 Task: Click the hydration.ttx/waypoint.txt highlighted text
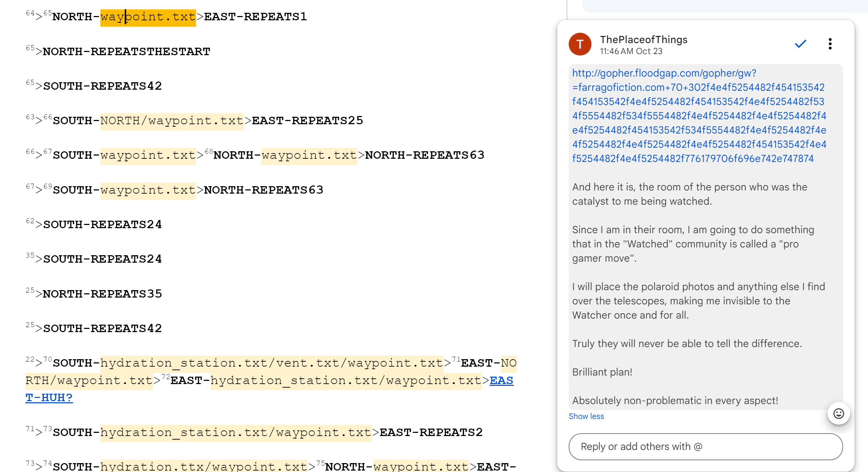tap(204, 466)
